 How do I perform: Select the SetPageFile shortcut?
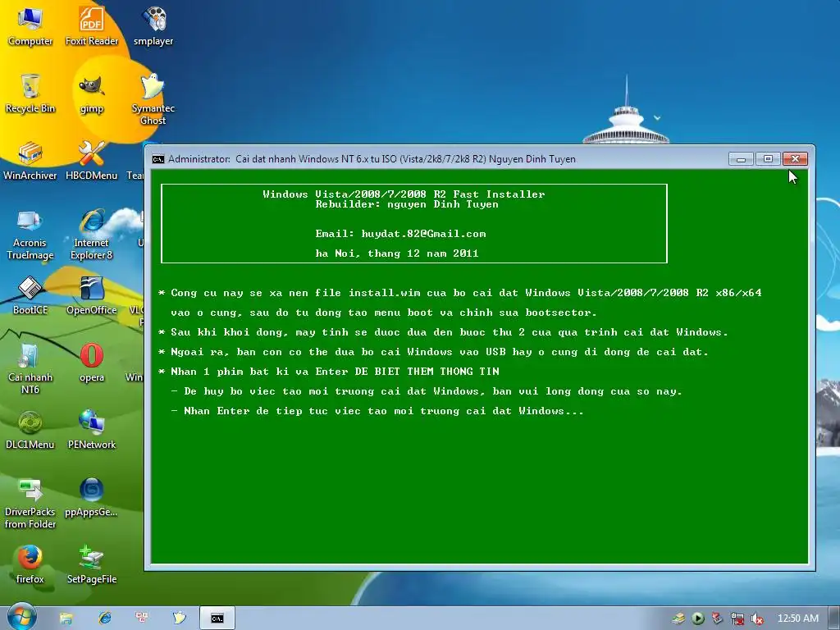(92, 564)
